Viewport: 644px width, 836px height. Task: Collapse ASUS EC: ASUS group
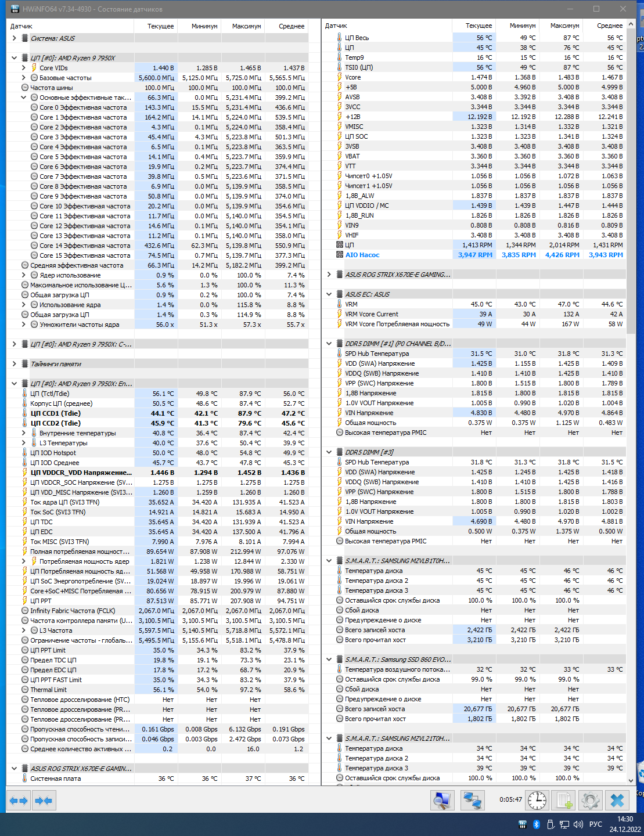[x=329, y=294]
